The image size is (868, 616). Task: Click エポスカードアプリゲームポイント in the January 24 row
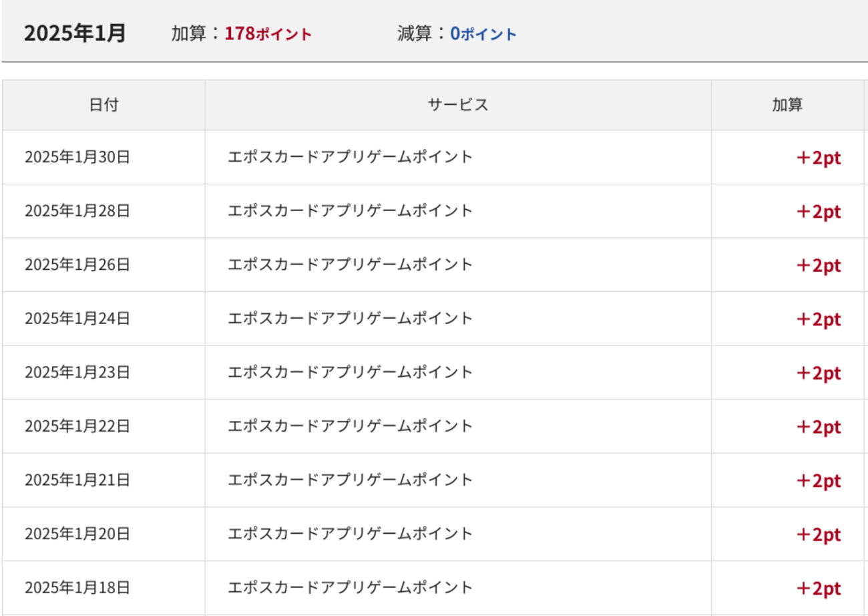[351, 319]
